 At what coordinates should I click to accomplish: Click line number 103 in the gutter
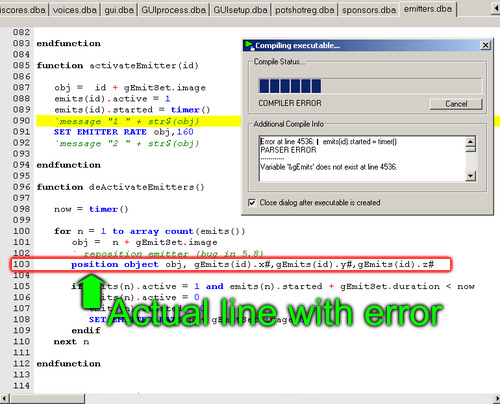(21, 264)
